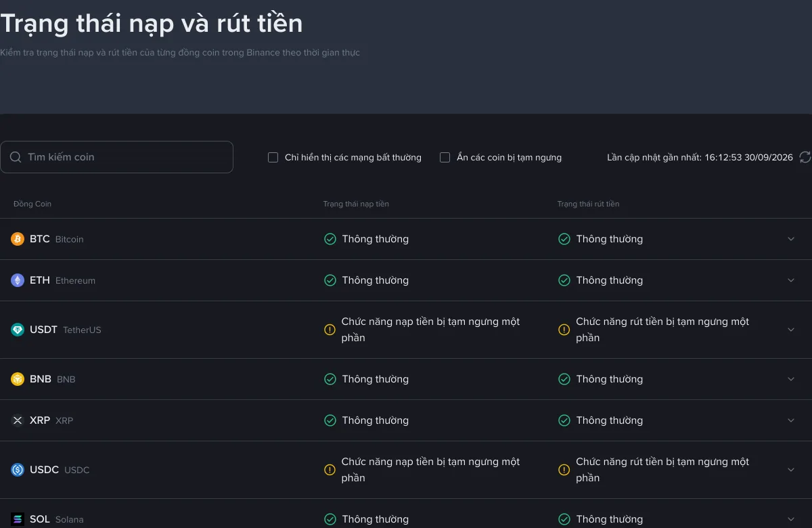Screen dimensions: 812x528
Task: Click the magnifier icon in the search box
Action: point(16,157)
